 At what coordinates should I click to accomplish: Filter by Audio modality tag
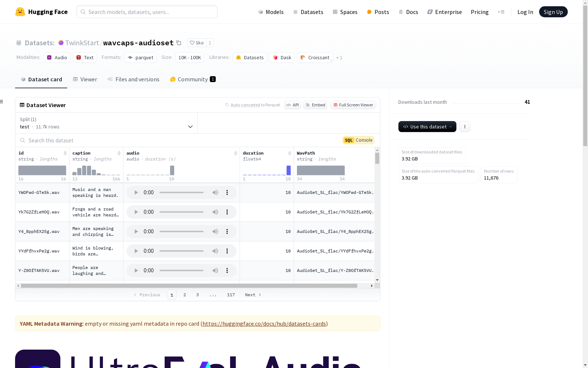coord(57,57)
